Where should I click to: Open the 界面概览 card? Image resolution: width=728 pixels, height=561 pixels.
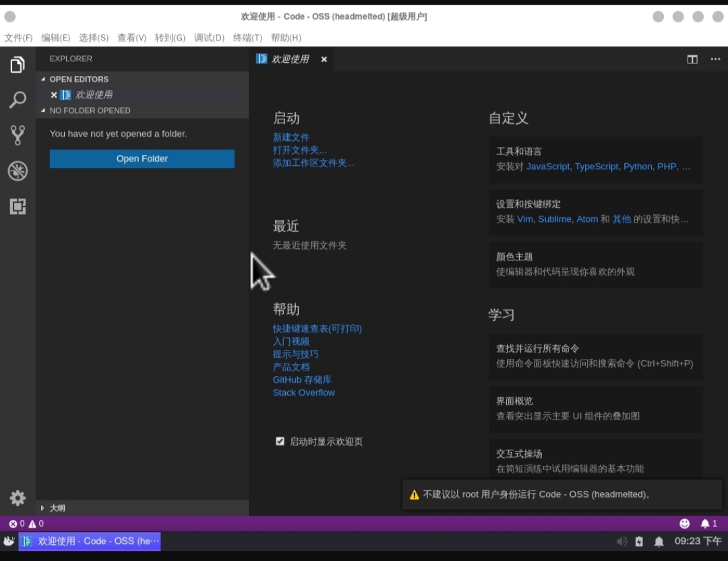[596, 409]
